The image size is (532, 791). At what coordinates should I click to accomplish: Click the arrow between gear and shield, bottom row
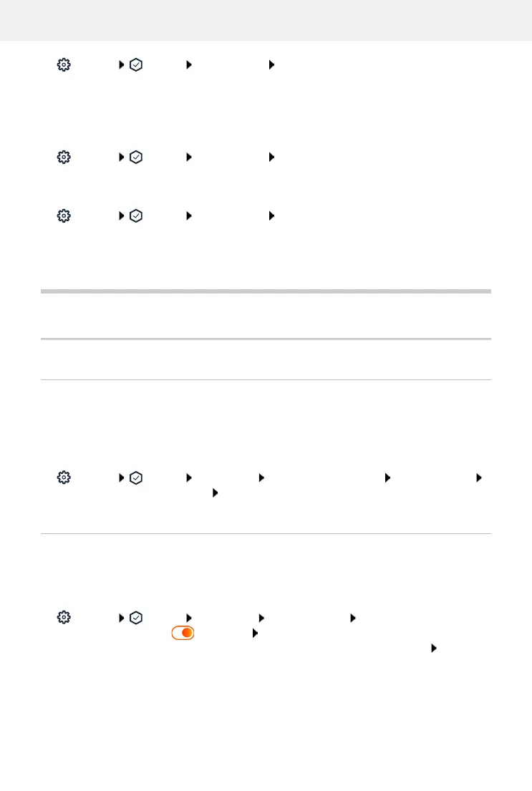[122, 616]
